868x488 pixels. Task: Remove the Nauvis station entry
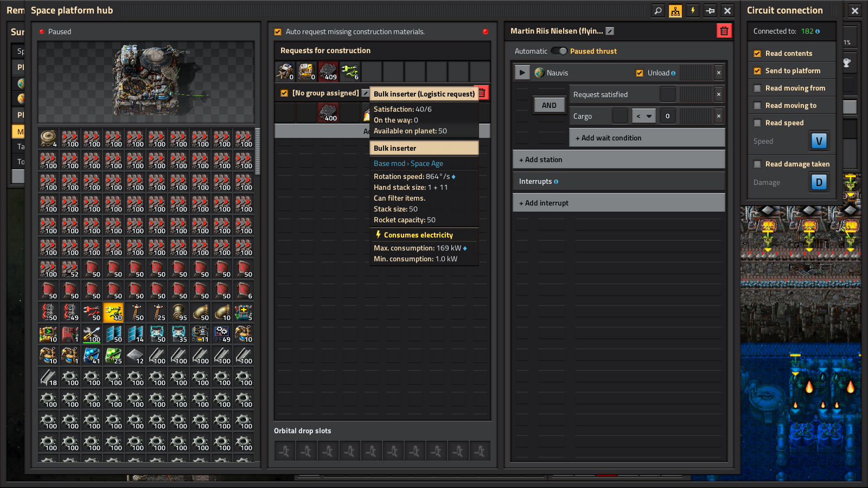click(x=719, y=73)
